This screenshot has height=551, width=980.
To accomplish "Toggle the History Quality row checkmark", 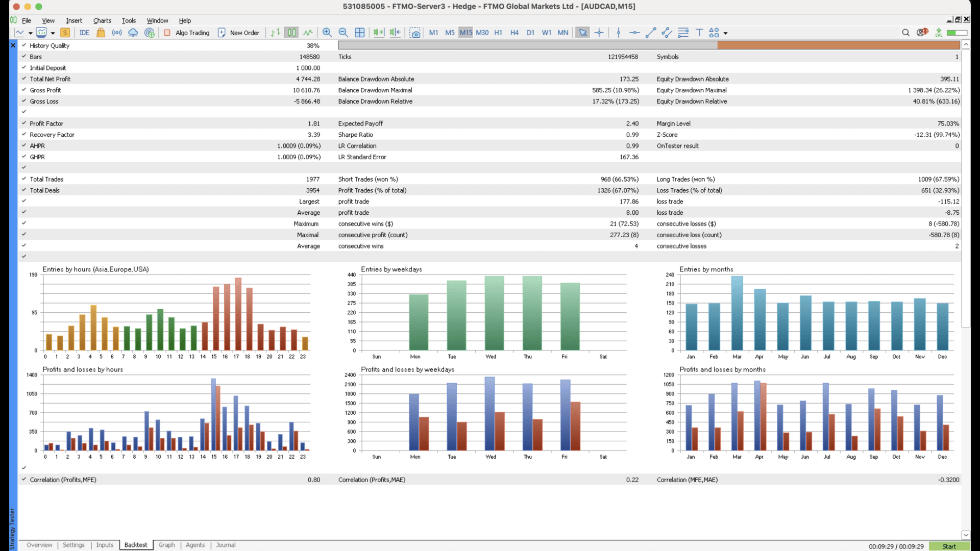I will (24, 45).
